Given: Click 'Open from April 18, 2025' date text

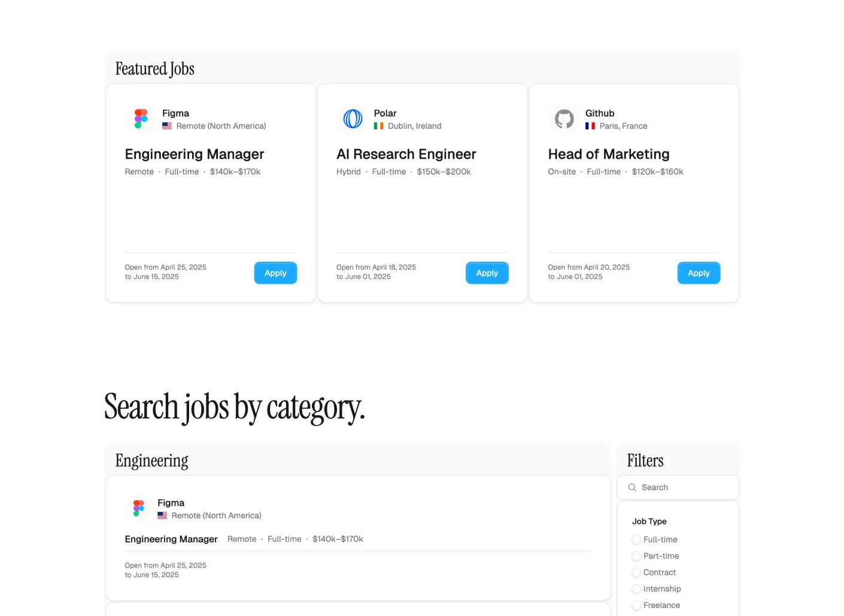Looking at the screenshot, I should coord(377,268).
